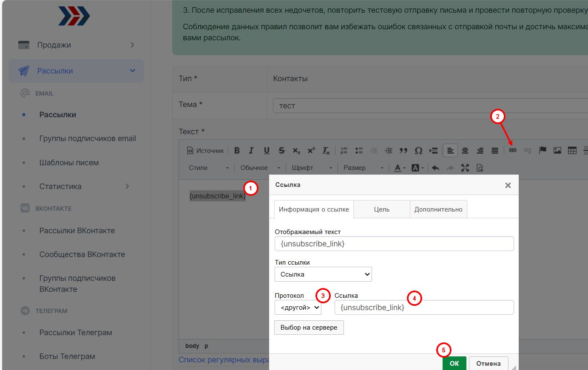Apply strikethrough formatting

[x=281, y=150]
